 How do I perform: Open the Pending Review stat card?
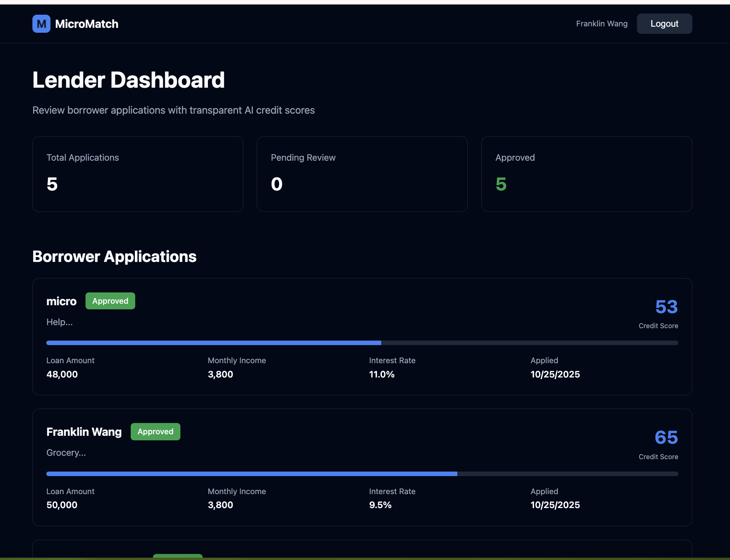pyautogui.click(x=362, y=174)
